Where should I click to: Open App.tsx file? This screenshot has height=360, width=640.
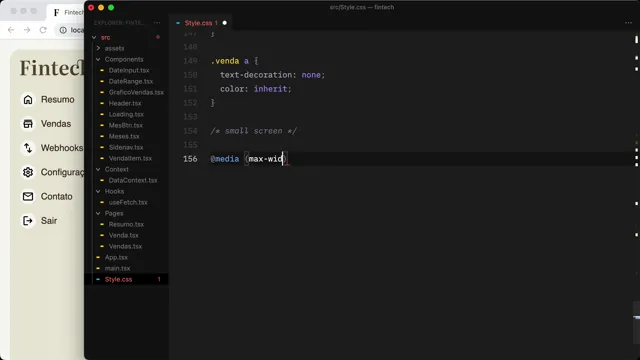pyautogui.click(x=116, y=257)
